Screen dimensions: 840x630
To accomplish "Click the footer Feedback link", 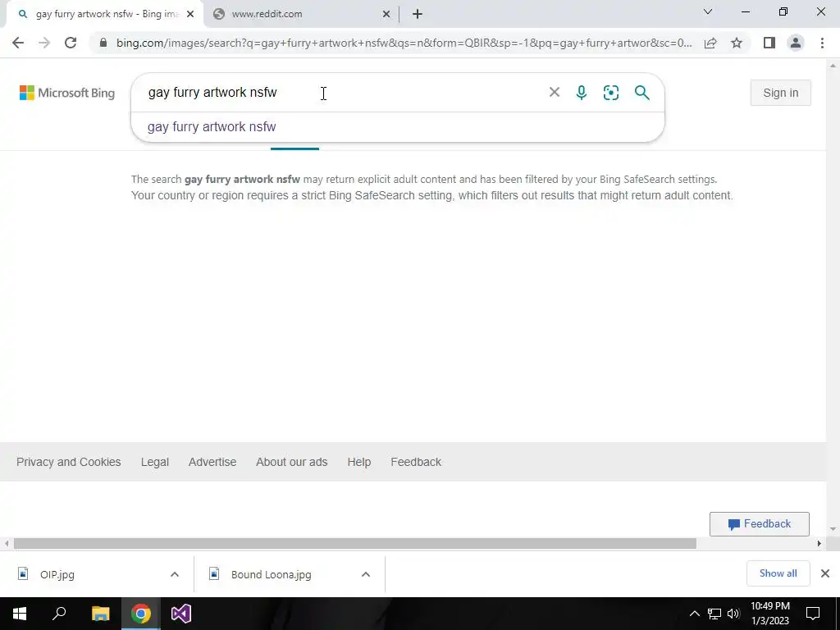I will coord(416,462).
